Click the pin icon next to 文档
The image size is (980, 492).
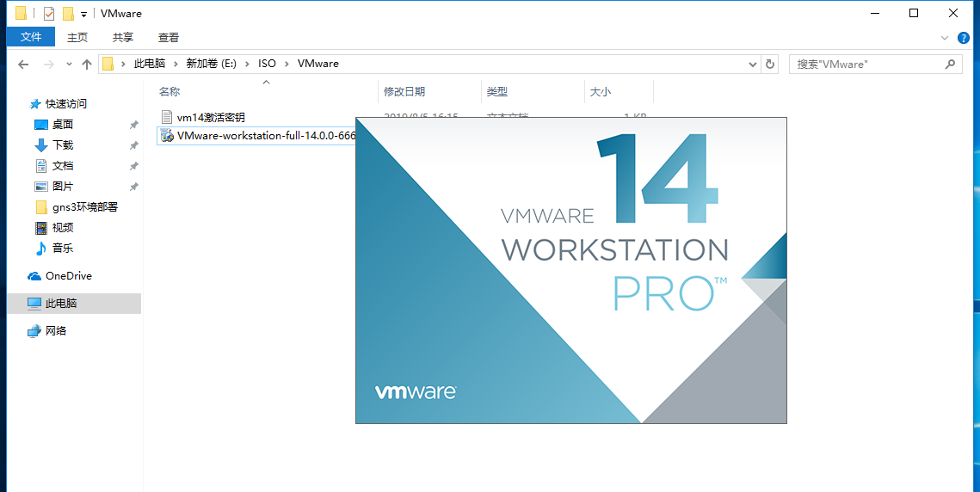point(133,166)
